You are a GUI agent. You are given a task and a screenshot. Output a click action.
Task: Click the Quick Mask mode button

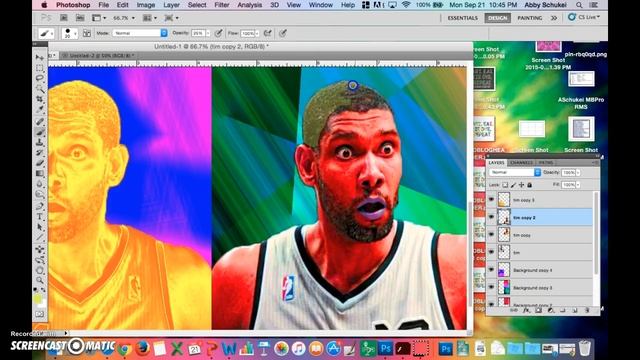coord(40,314)
